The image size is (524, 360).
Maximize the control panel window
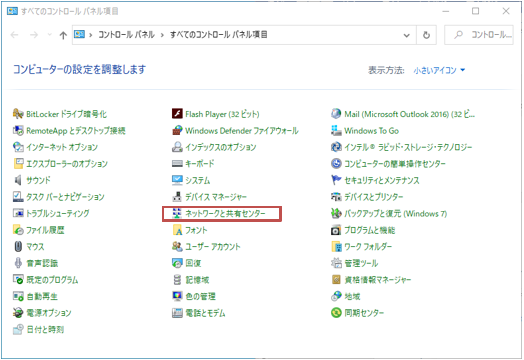tap(475, 11)
